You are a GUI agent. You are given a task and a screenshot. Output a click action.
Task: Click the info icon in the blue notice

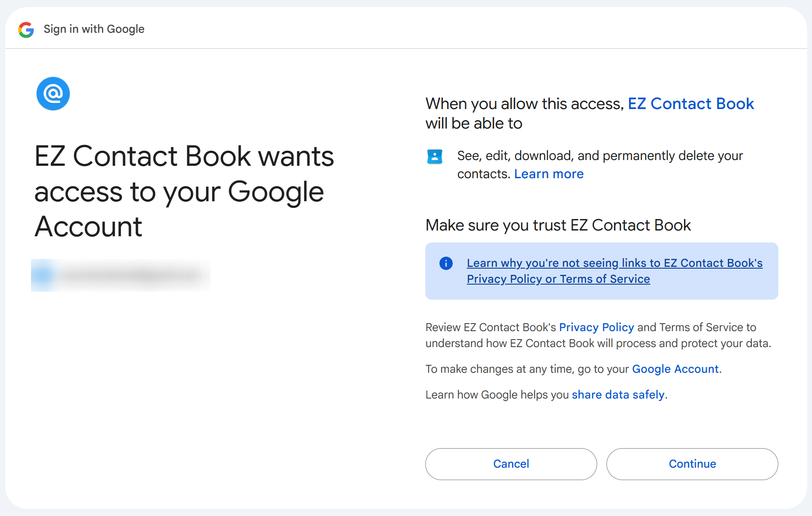[446, 263]
